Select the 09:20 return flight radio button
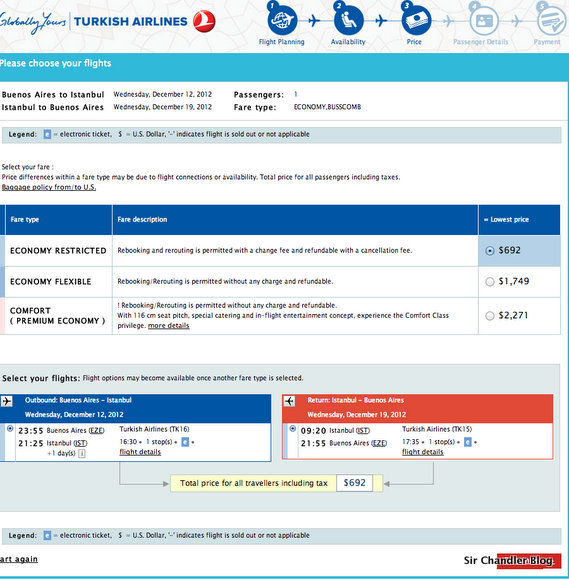Image resolution: width=569 pixels, height=580 pixels. [293, 428]
